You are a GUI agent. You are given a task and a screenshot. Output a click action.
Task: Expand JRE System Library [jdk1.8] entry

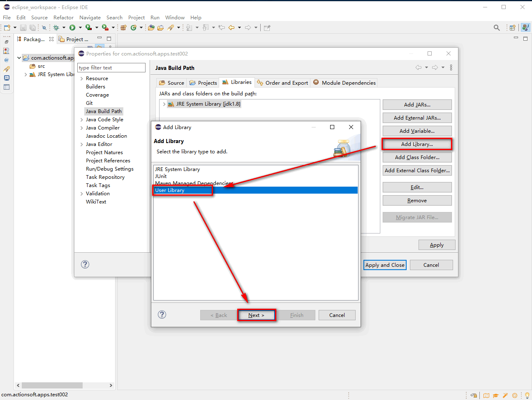point(164,104)
